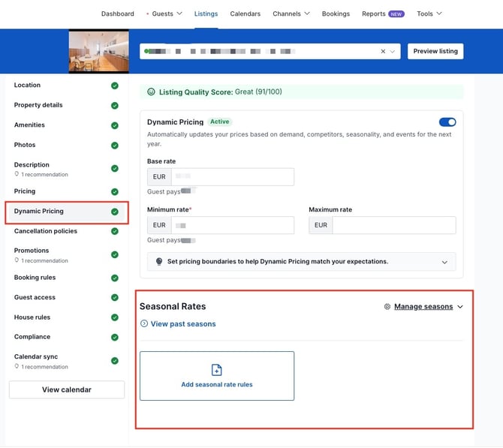Image resolution: width=503 pixels, height=448 pixels.
Task: Select Property details in the sidebar
Action: [x=66, y=105]
